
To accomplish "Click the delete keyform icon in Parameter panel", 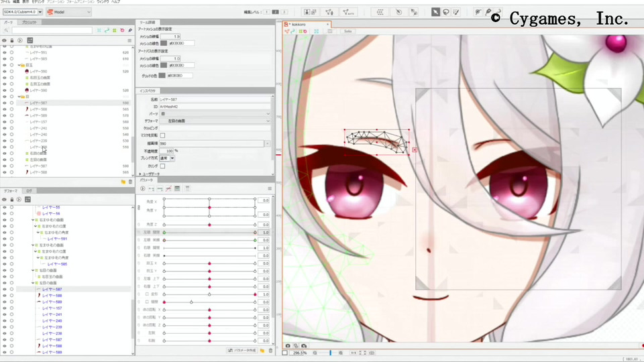I will (168, 189).
